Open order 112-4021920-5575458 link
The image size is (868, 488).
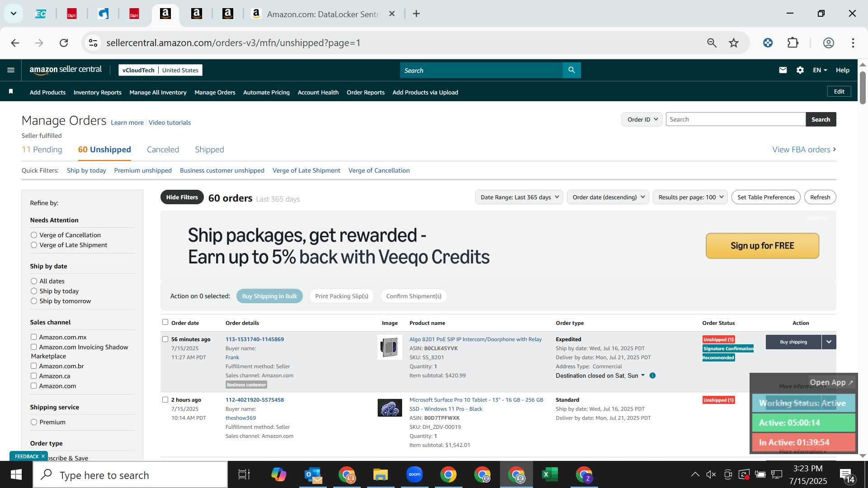[255, 399]
